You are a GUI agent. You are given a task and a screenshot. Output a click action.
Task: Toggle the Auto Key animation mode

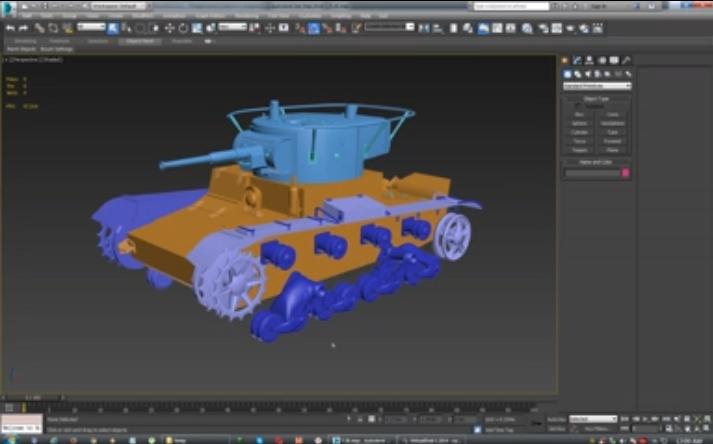(x=556, y=419)
